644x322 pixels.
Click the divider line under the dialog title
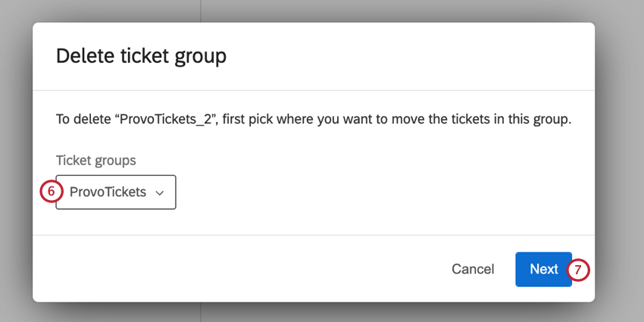[x=314, y=90]
